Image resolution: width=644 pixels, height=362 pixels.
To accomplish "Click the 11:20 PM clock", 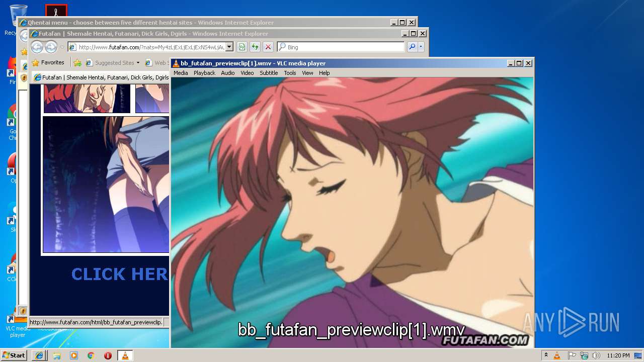I will click(618, 355).
